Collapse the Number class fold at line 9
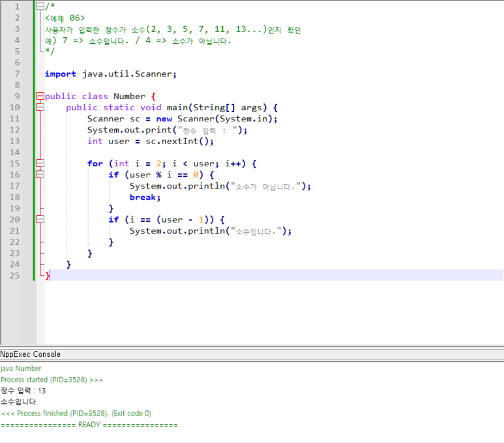 tap(40, 96)
